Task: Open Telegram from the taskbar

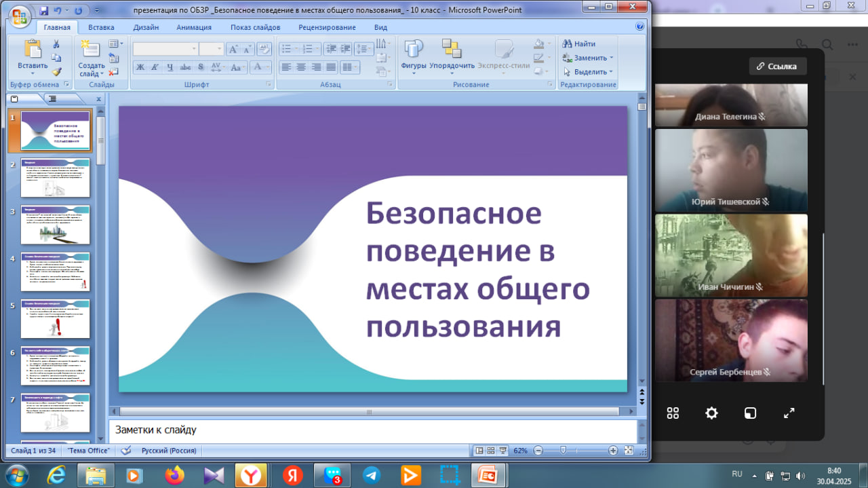Action: click(x=372, y=475)
